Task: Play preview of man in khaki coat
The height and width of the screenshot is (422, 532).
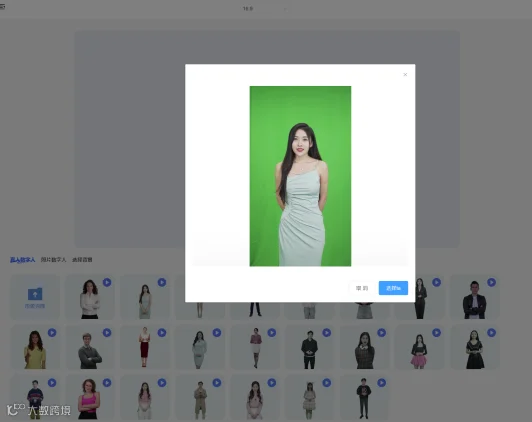Action: (x=217, y=383)
